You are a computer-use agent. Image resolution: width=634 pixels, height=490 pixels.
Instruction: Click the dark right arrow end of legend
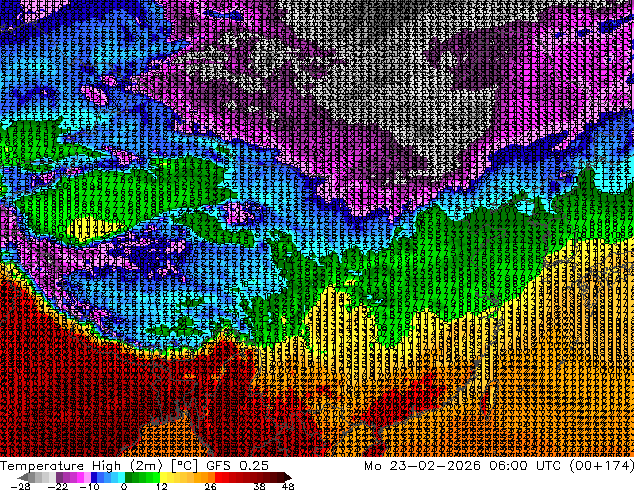pyautogui.click(x=287, y=477)
